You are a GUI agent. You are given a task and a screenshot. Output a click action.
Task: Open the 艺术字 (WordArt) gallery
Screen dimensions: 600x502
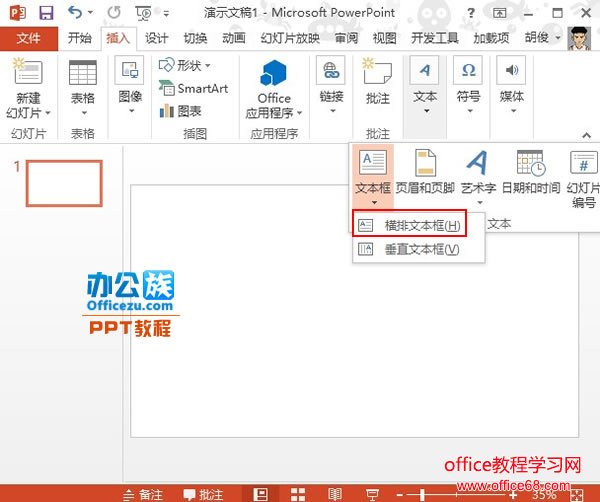click(478, 177)
